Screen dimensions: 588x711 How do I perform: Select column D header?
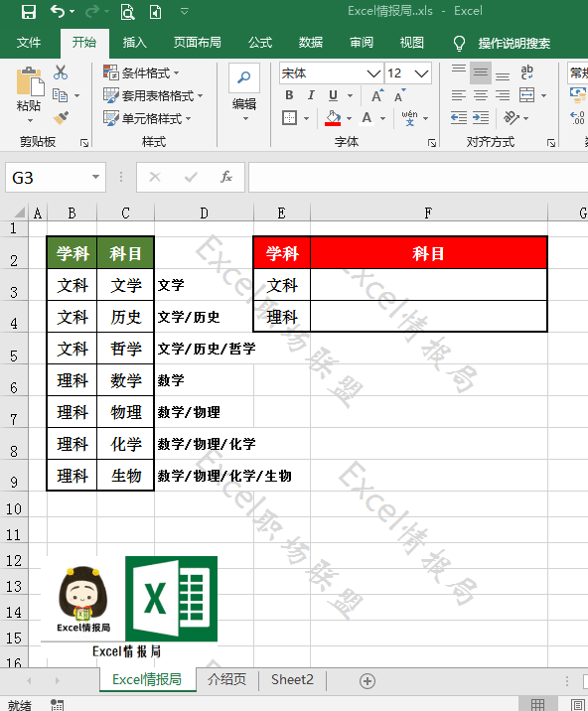205,213
